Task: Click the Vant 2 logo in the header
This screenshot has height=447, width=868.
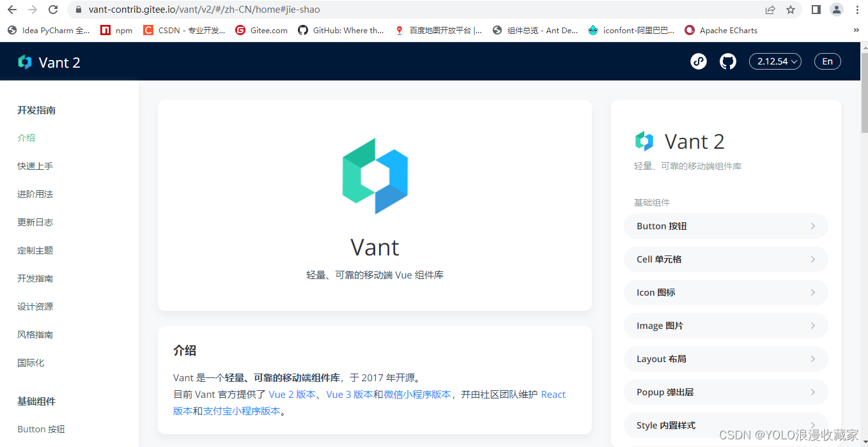Action: point(49,62)
